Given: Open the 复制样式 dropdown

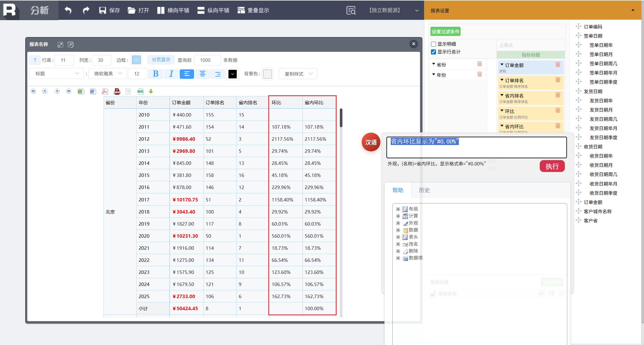Looking at the screenshot, I should point(298,74).
